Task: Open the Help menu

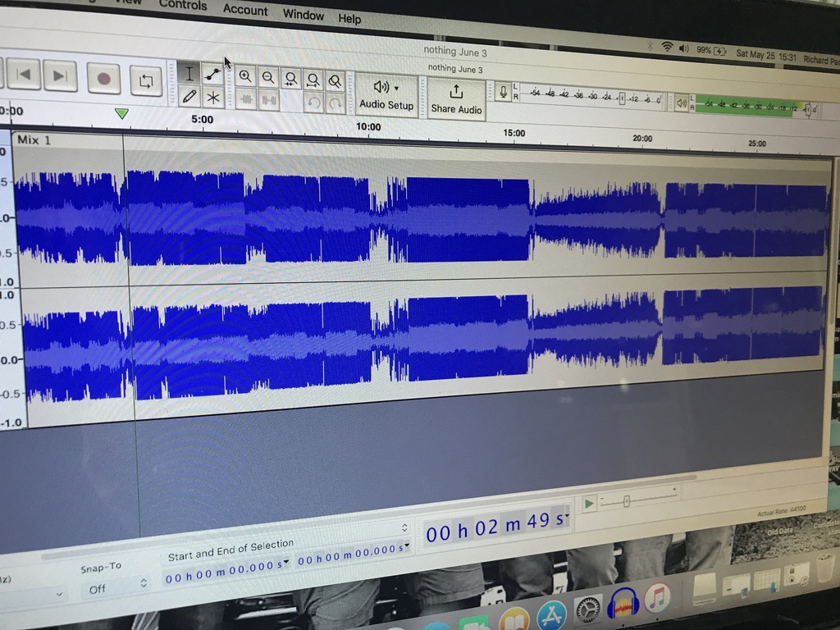Action: click(x=349, y=19)
